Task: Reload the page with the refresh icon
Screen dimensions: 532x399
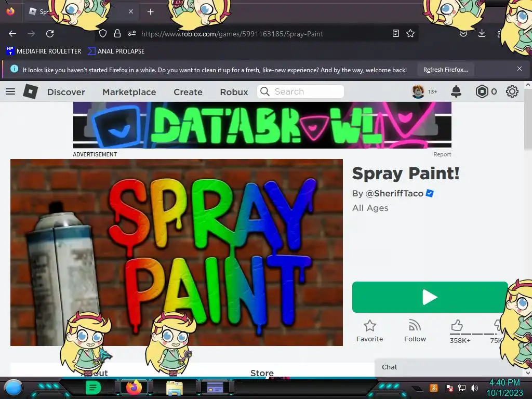Action: pos(50,34)
